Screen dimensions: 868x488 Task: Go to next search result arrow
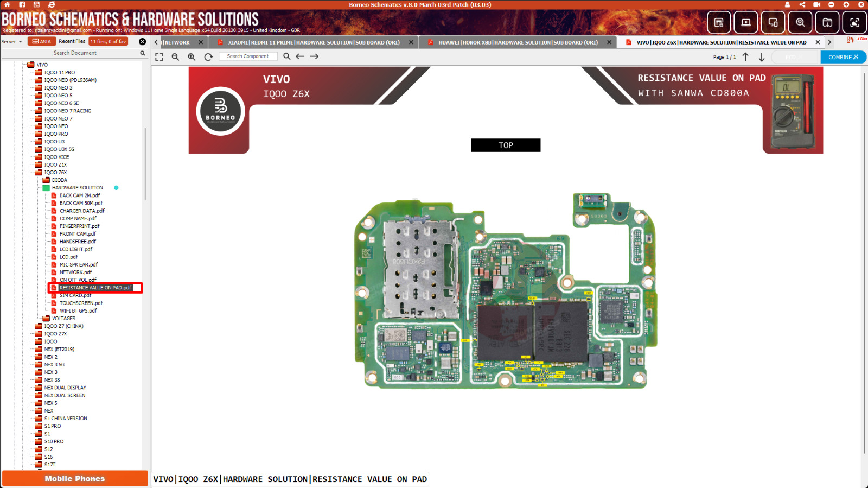pos(315,56)
